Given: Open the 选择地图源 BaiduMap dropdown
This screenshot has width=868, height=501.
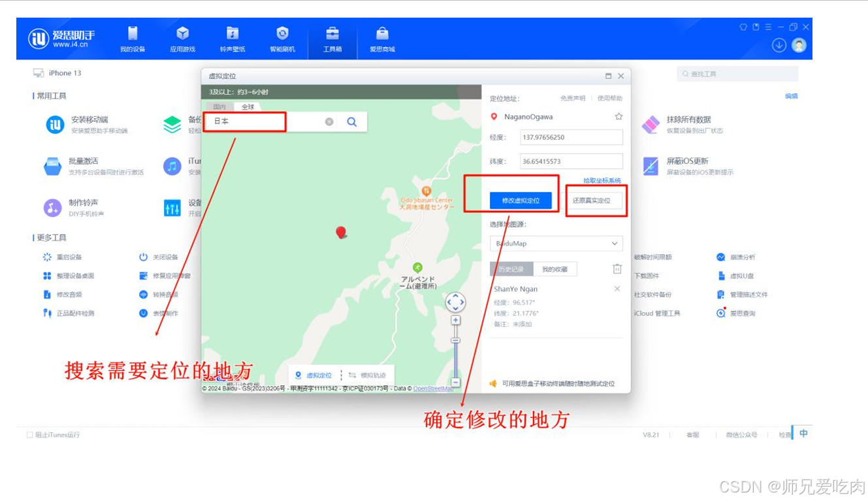Looking at the screenshot, I should coord(556,243).
